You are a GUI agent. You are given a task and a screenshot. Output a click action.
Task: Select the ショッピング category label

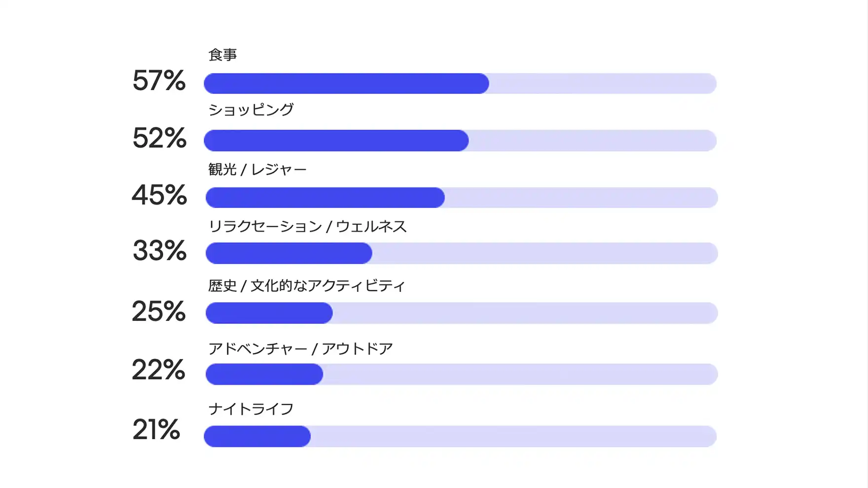[x=251, y=109]
